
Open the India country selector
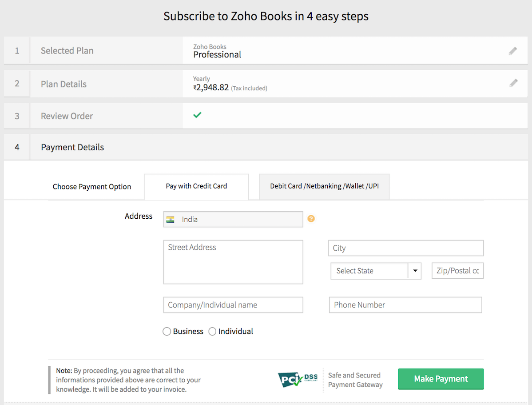pos(233,220)
